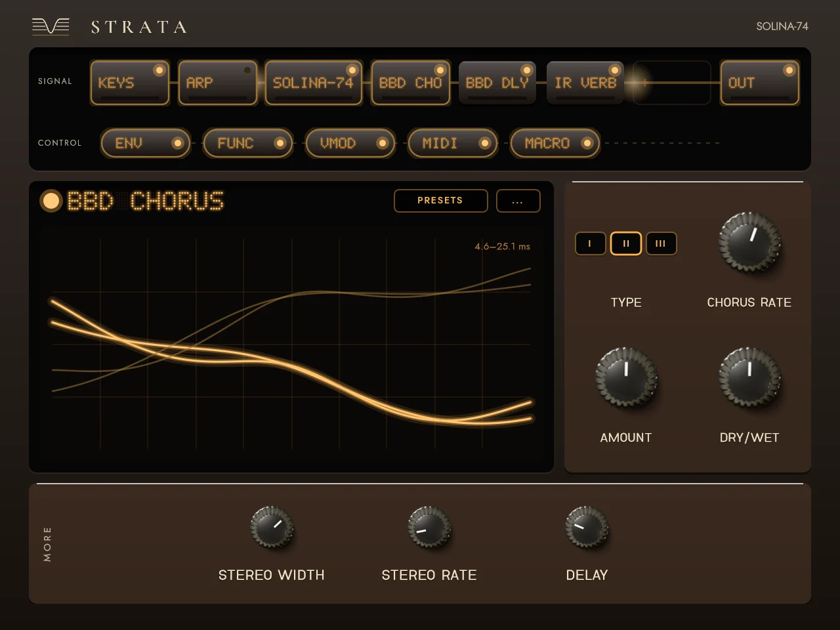Bypass BBD Chorus with the power button

click(51, 201)
